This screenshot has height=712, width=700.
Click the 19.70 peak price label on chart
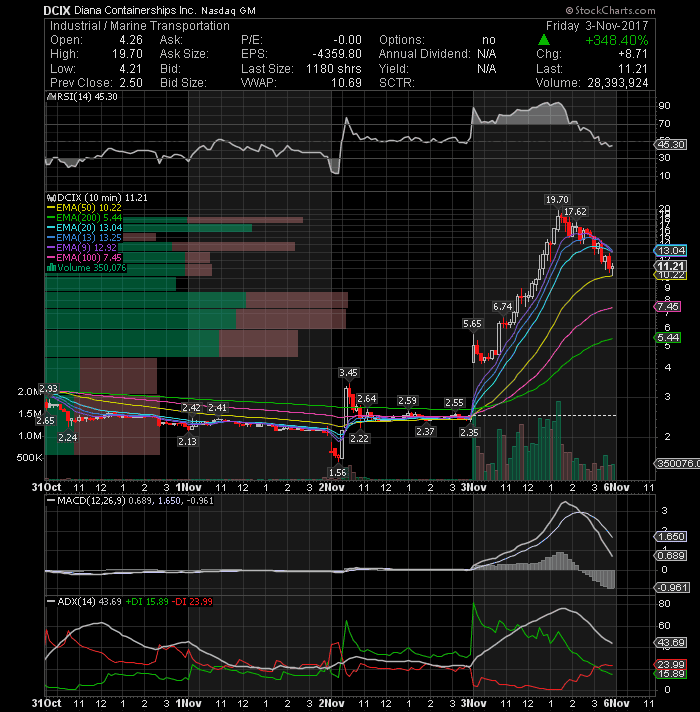557,200
